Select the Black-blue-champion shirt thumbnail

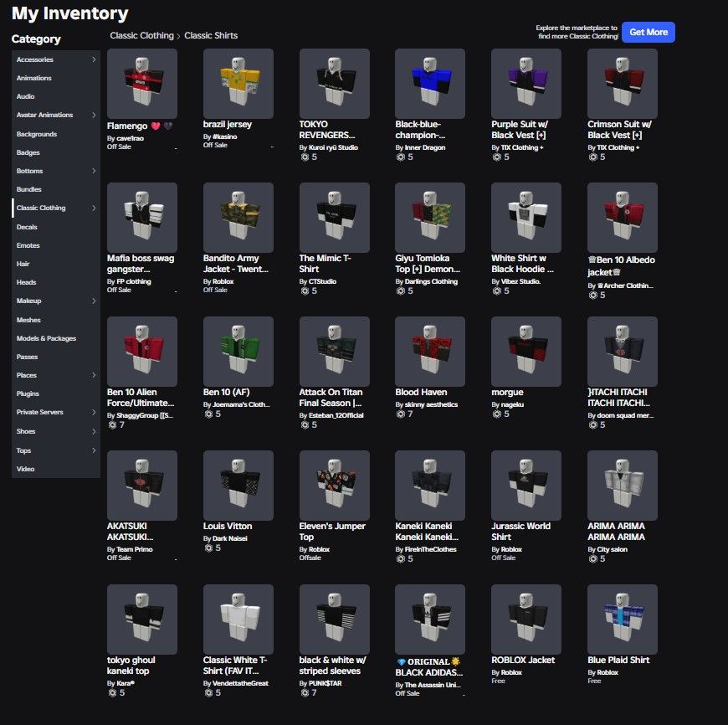[x=430, y=84]
